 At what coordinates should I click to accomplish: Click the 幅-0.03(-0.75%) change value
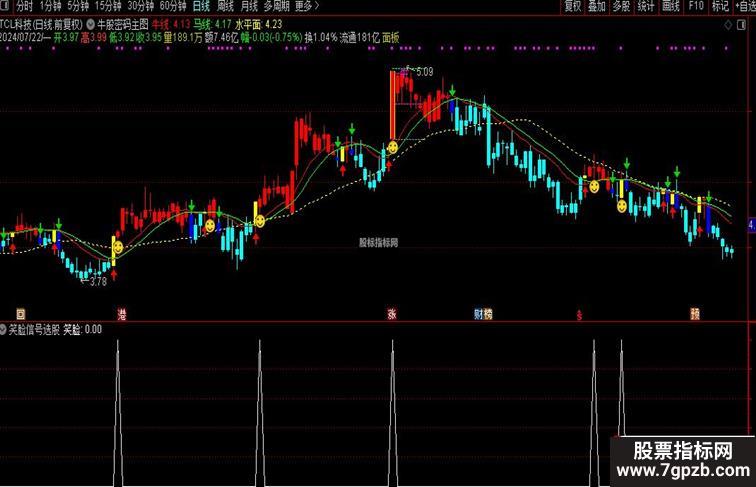pyautogui.click(x=271, y=38)
